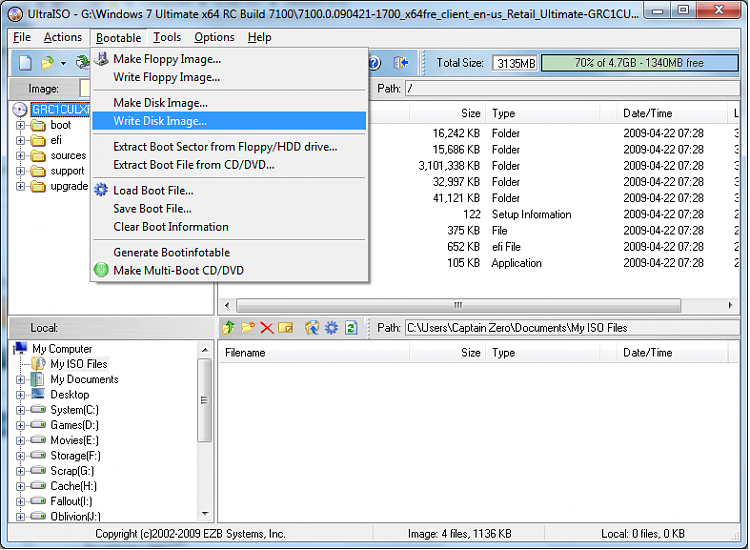
Task: Open the File menu
Action: click(22, 37)
